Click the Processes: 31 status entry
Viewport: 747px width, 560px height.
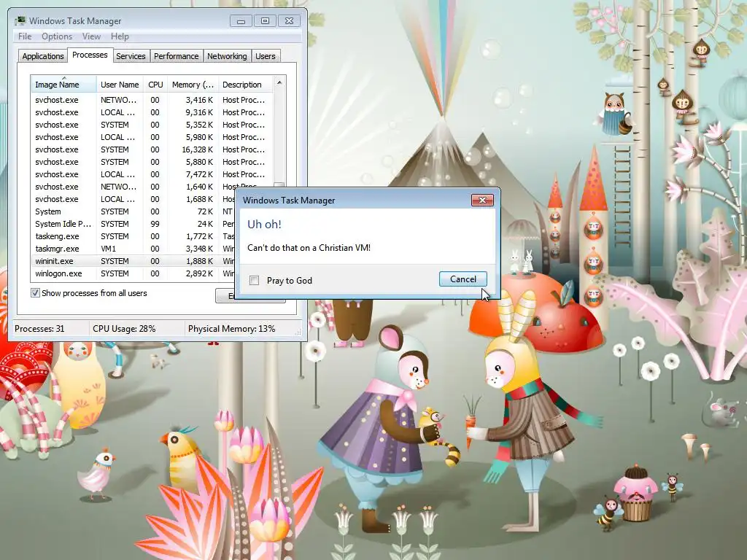click(39, 329)
